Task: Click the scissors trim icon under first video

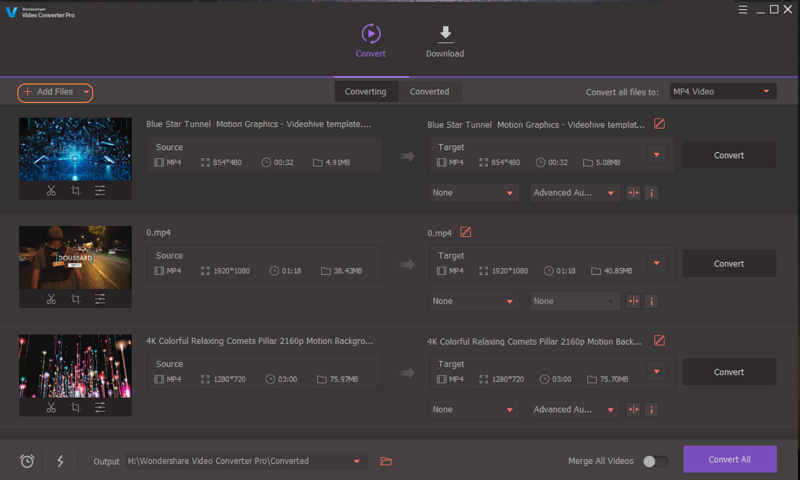Action: point(51,191)
